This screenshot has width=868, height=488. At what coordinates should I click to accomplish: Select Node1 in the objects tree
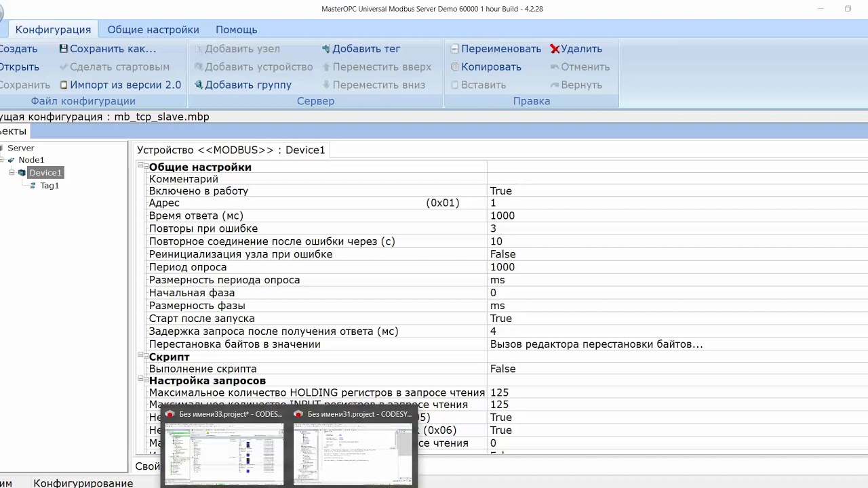pyautogui.click(x=31, y=160)
